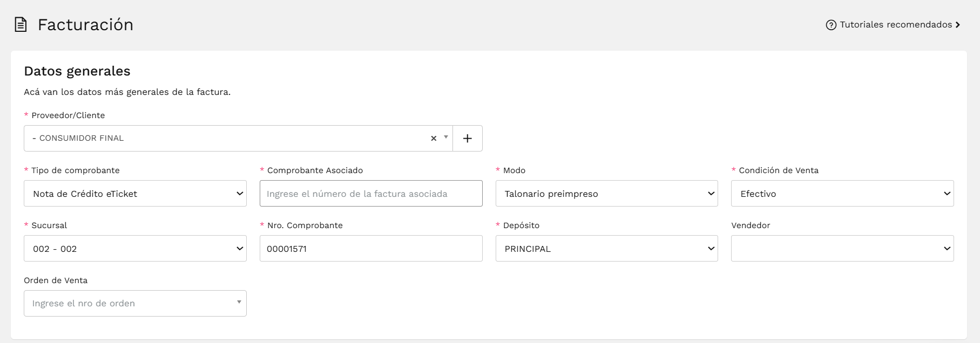This screenshot has height=343, width=980.
Task: Click the Facturación page title
Action: click(x=85, y=25)
